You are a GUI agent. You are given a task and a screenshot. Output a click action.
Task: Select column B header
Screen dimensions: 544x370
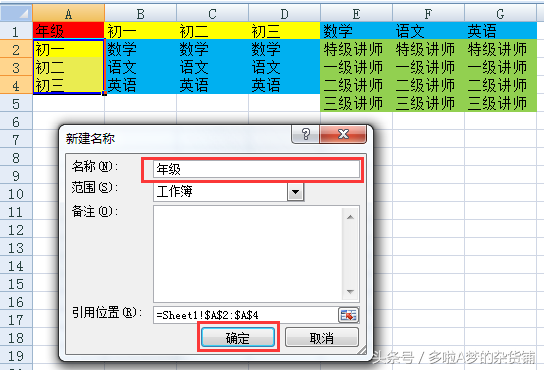pyautogui.click(x=141, y=13)
